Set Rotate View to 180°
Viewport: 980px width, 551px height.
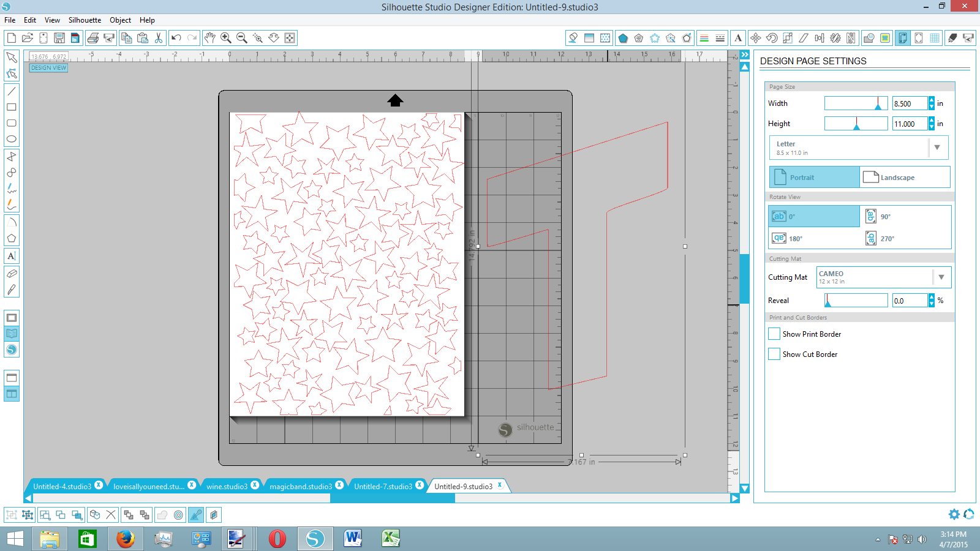(x=815, y=238)
